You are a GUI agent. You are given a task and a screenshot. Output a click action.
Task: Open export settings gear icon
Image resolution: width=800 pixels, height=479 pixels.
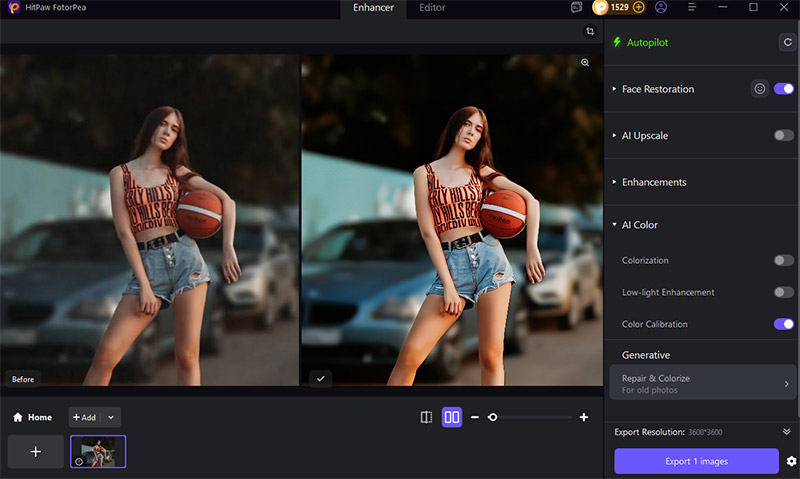pos(791,461)
